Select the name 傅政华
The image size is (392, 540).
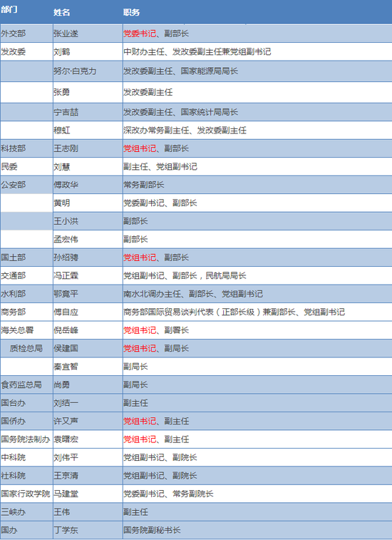pyautogui.click(x=66, y=185)
